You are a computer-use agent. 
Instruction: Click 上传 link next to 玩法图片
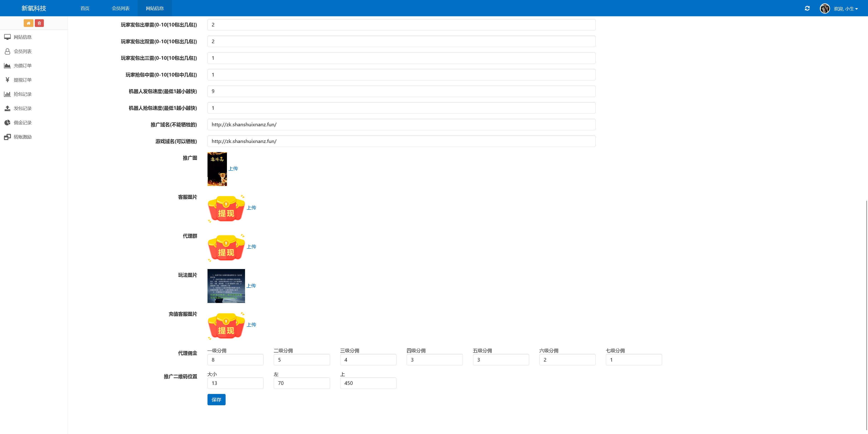pos(251,286)
